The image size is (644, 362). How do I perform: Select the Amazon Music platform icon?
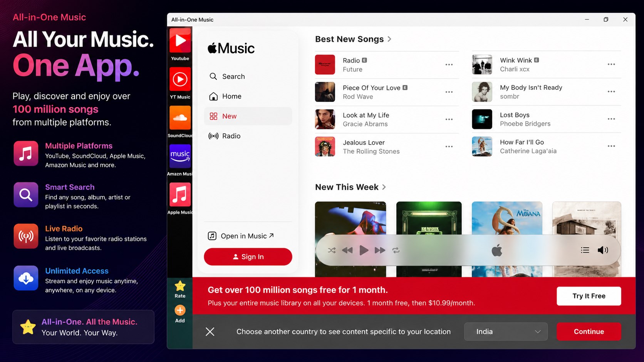tap(180, 156)
